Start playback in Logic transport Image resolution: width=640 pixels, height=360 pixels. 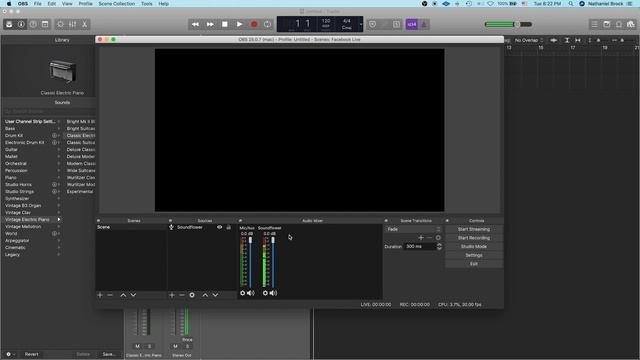[240, 24]
